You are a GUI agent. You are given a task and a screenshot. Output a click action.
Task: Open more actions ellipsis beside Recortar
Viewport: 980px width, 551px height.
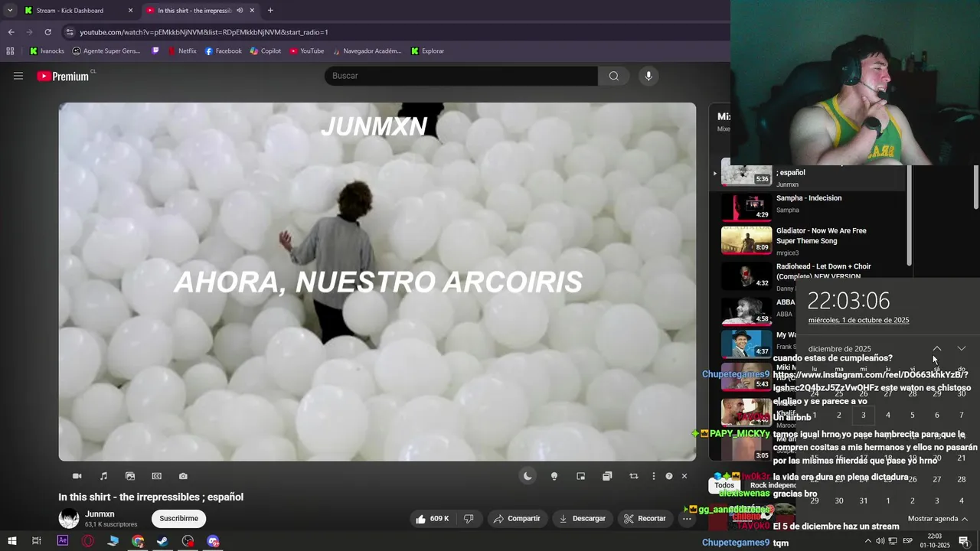[687, 518]
